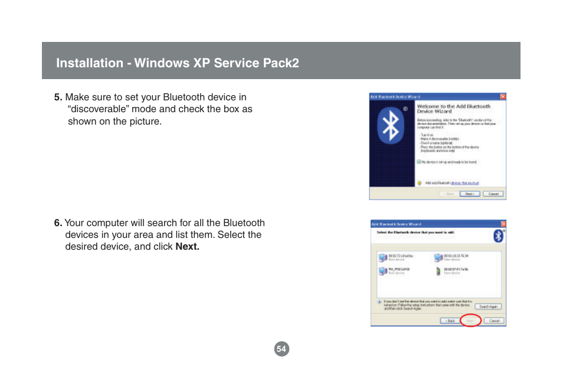The image size is (563, 392).
Task: Click the 'Welcome to the Add Bluetooth Device Wizard' heading
Action: coord(453,109)
